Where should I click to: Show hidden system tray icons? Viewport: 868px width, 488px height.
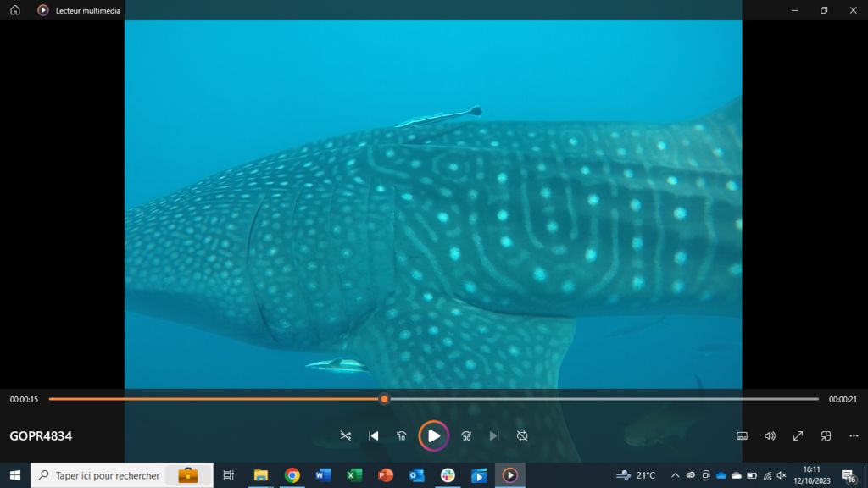675,475
